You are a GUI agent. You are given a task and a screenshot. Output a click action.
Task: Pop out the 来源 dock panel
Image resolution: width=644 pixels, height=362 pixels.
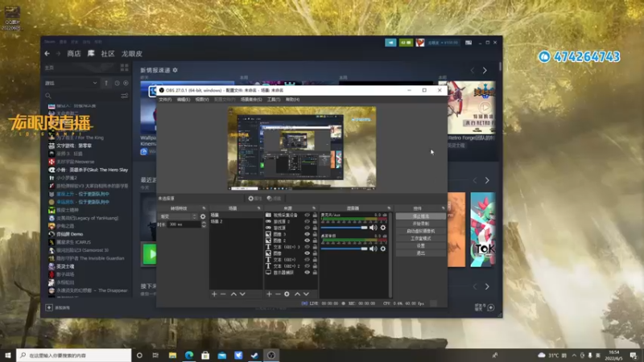[314, 208]
